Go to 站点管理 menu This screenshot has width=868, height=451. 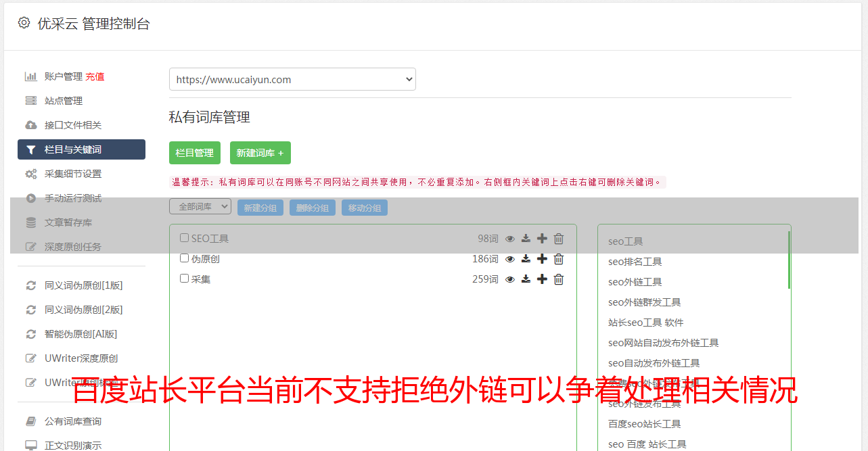pos(64,101)
